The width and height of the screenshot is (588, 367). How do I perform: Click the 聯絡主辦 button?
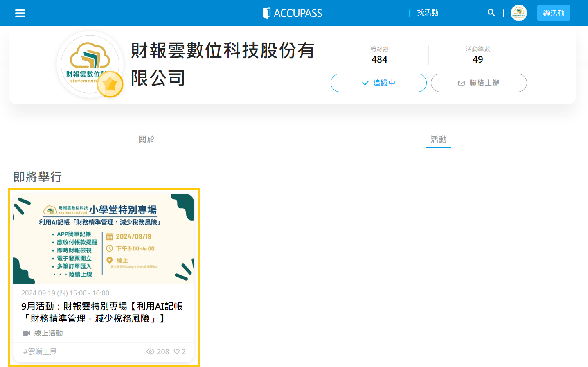point(479,83)
